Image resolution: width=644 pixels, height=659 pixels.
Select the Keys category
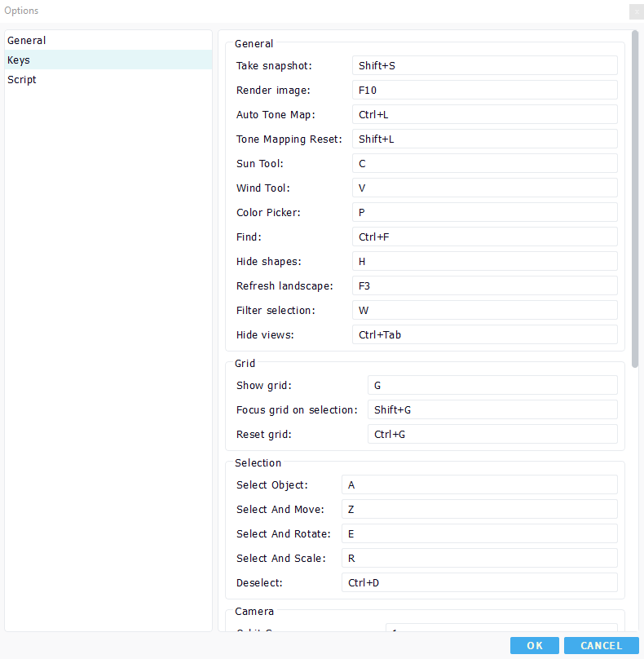[19, 60]
